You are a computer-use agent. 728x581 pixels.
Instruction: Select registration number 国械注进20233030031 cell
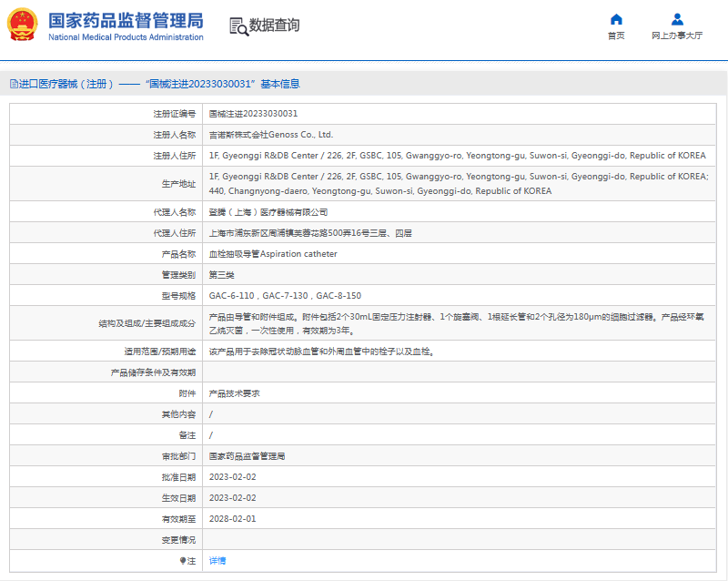click(253, 114)
